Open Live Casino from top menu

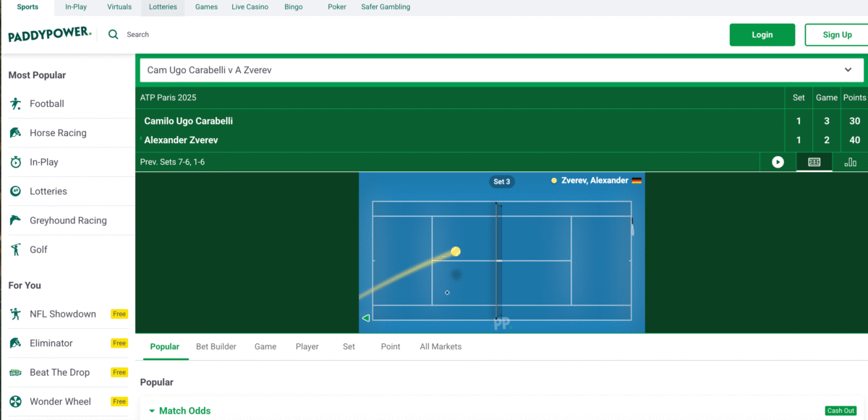(250, 7)
